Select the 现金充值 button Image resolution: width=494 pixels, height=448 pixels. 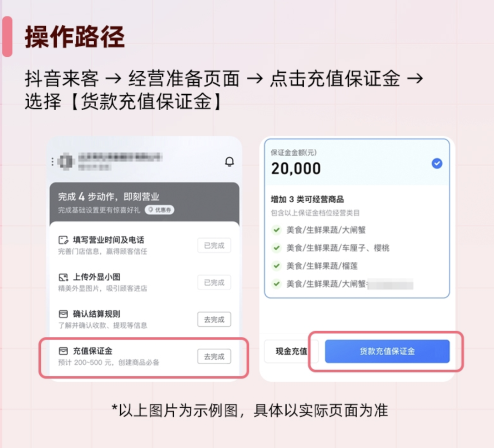(x=291, y=351)
